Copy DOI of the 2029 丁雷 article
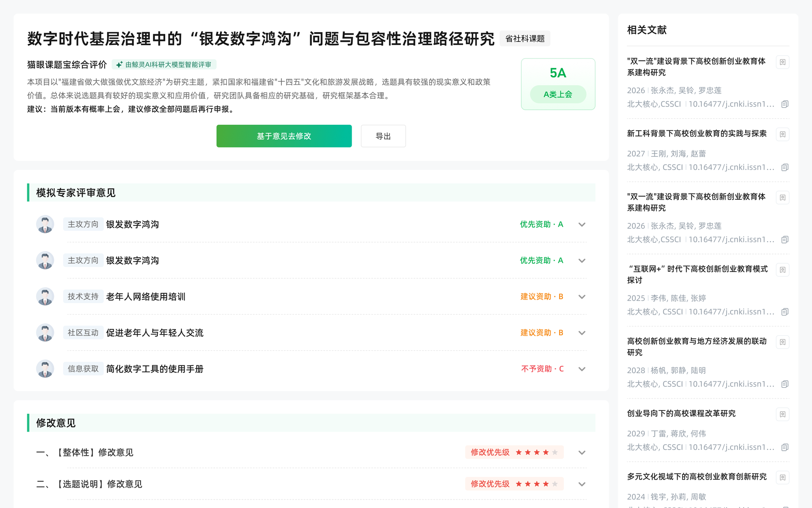This screenshot has height=508, width=812. [785, 447]
